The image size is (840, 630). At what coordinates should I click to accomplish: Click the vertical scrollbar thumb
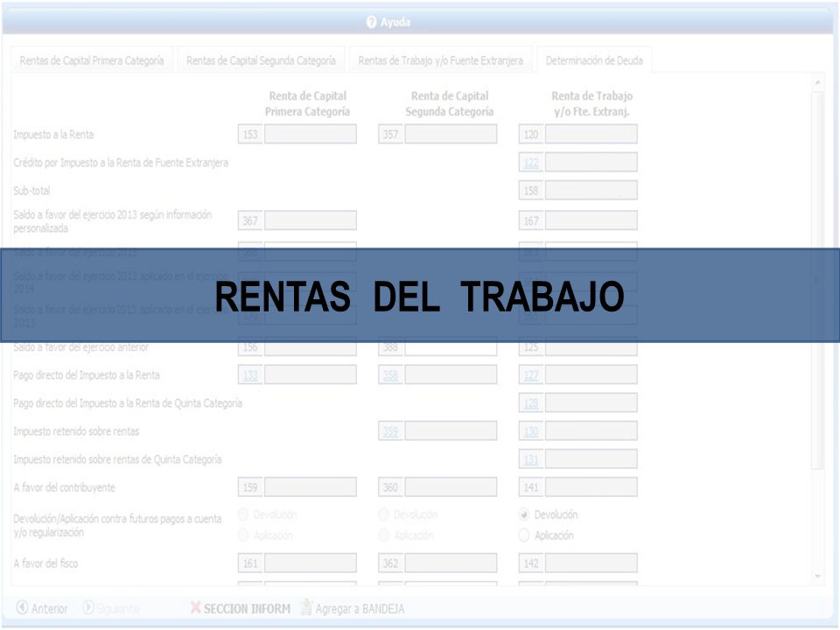tap(817, 280)
